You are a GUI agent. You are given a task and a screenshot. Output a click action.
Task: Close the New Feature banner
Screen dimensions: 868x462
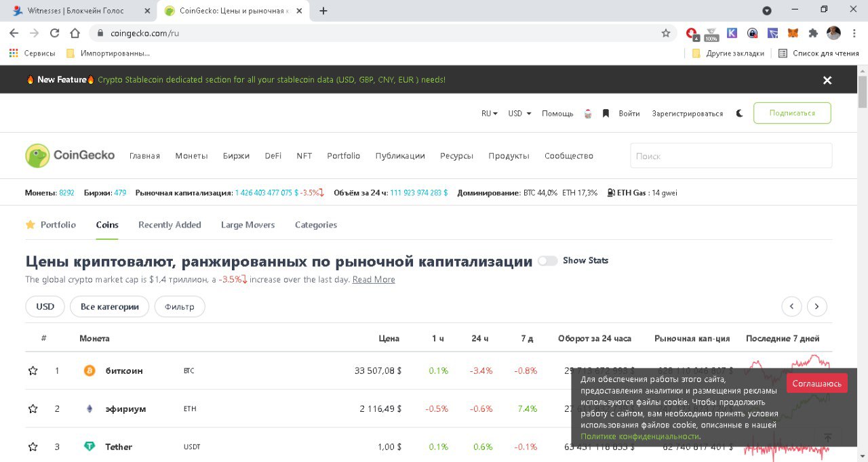pos(827,80)
